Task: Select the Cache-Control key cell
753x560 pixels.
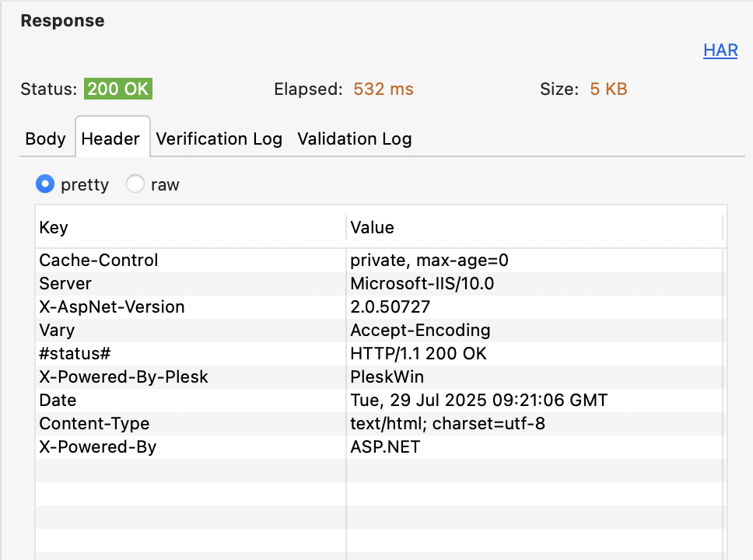Action: [191, 261]
